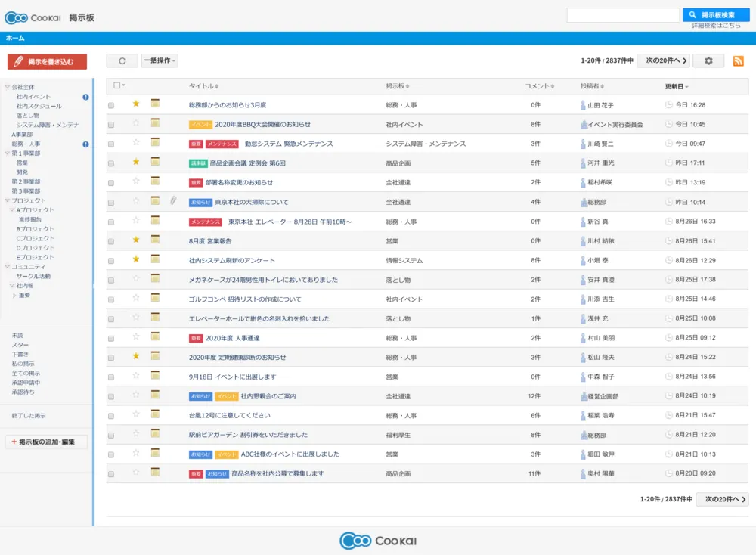Click the reload icon button
756x555 pixels.
tap(122, 60)
